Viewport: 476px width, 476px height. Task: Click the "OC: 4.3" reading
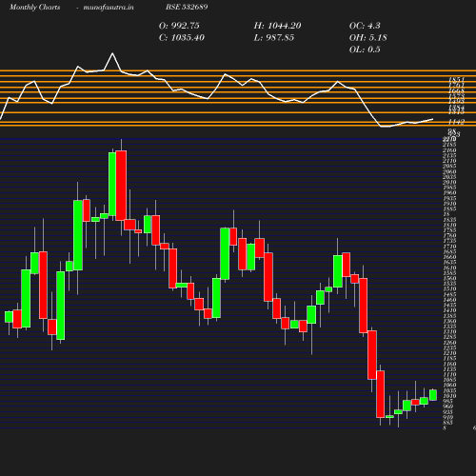[365, 26]
